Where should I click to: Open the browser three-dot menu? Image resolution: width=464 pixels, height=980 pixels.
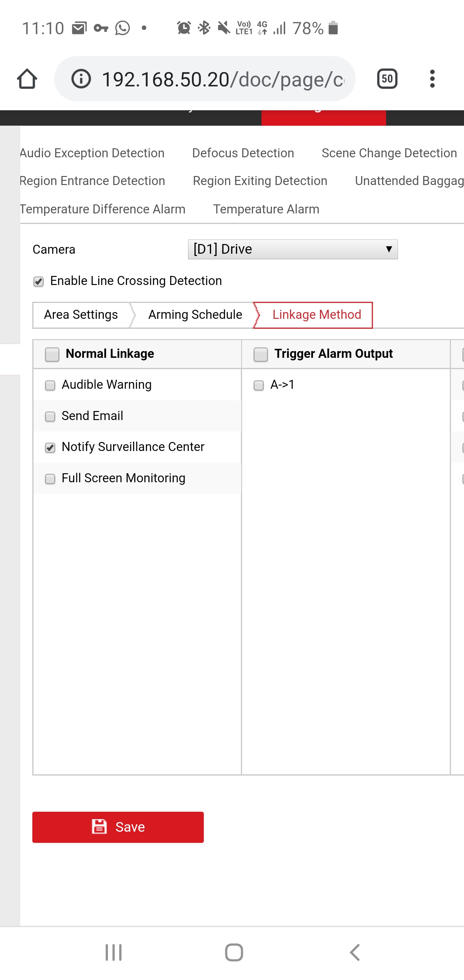coord(432,79)
